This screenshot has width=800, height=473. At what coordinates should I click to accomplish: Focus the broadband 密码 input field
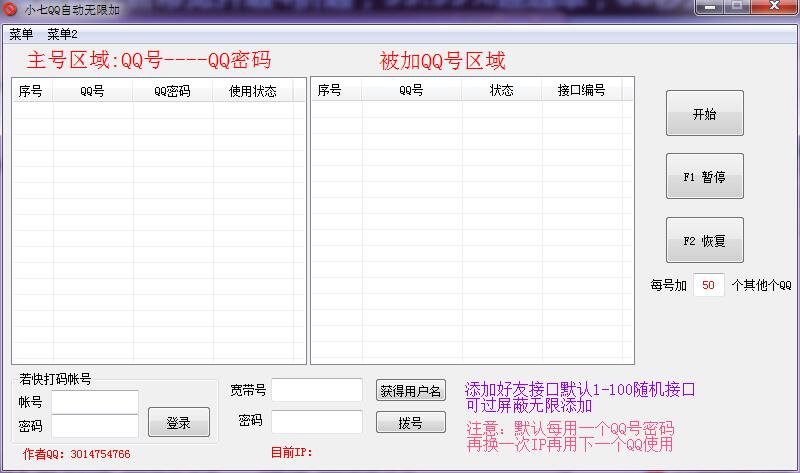pos(317,422)
